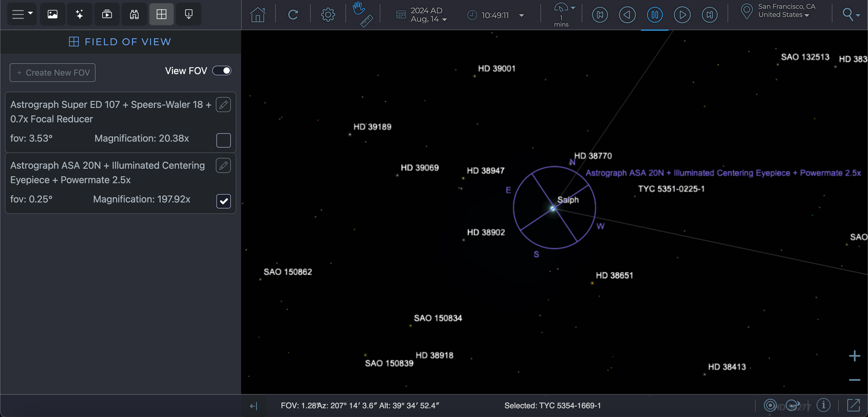Open the San Francisco location dropdown

click(x=786, y=11)
